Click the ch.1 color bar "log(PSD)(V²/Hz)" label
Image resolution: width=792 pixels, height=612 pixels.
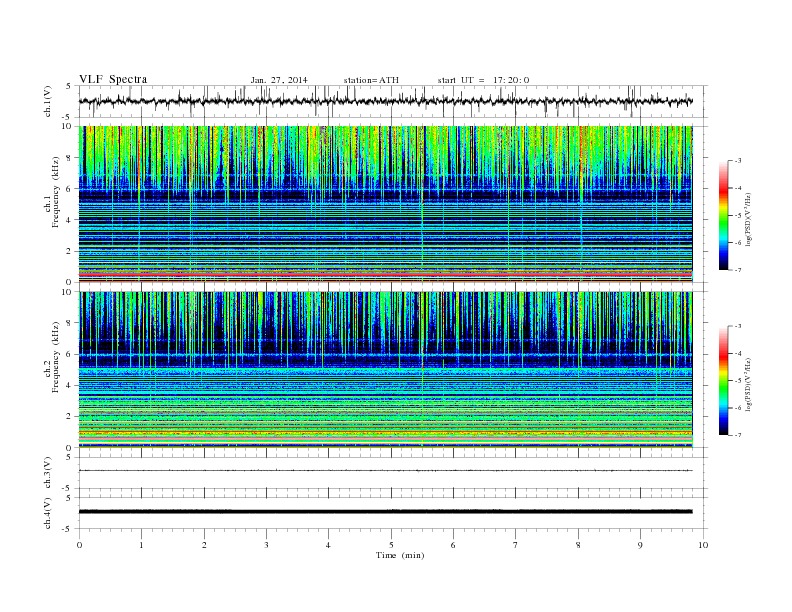click(x=749, y=220)
